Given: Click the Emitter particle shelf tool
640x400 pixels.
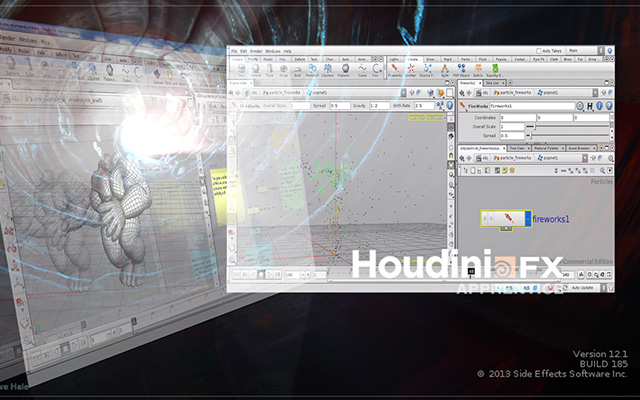Looking at the screenshot, I should tap(411, 70).
